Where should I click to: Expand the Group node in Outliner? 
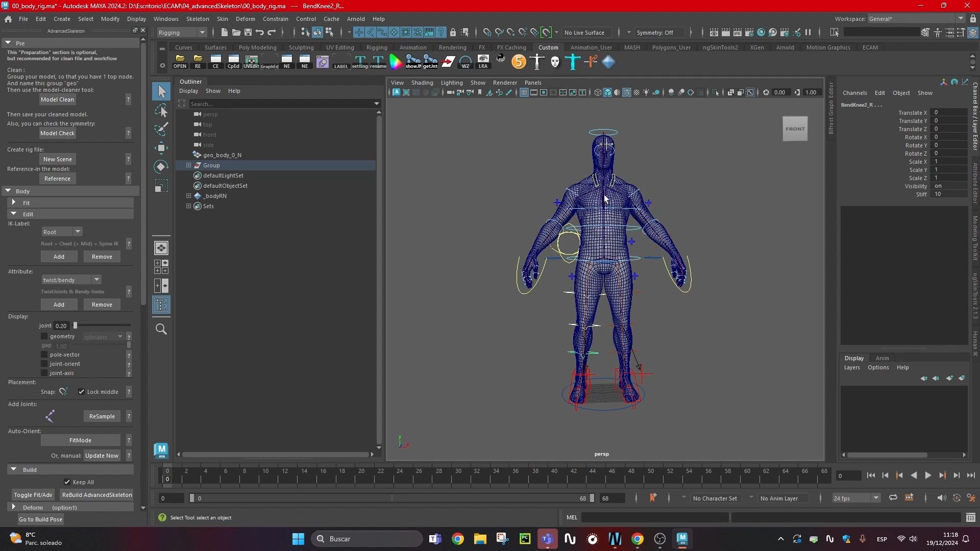pyautogui.click(x=188, y=165)
